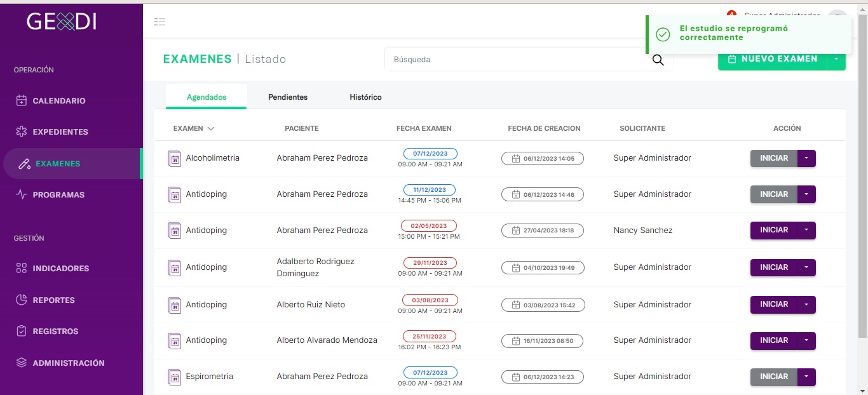
Task: Click Iniciar for Alberto Ruiz Nieto
Action: 774,304
